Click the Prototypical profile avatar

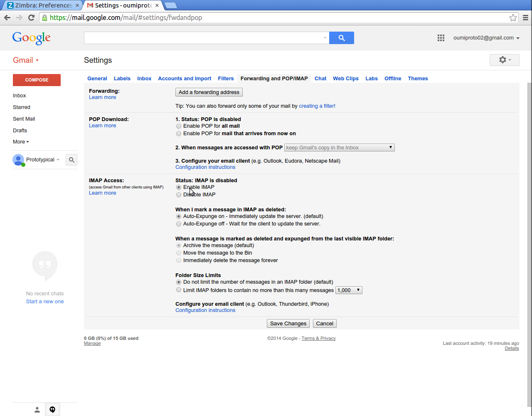[x=18, y=160]
